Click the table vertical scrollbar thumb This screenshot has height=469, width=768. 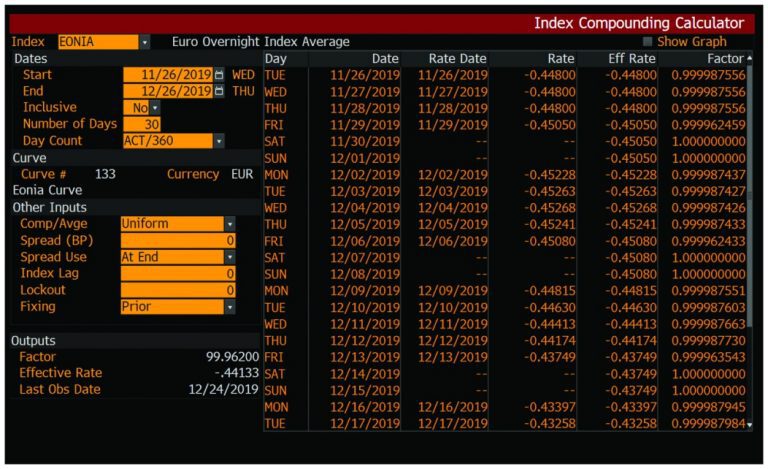749,196
